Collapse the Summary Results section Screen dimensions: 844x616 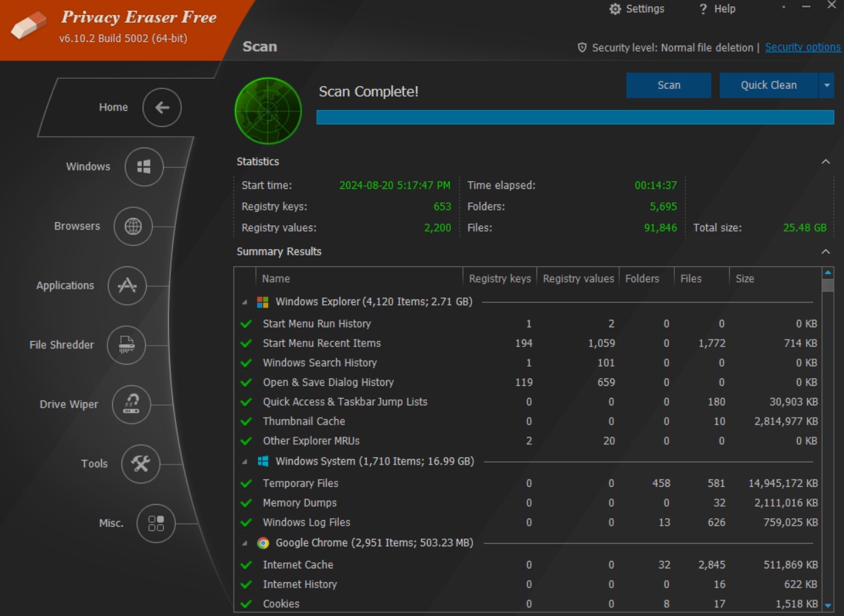(826, 252)
